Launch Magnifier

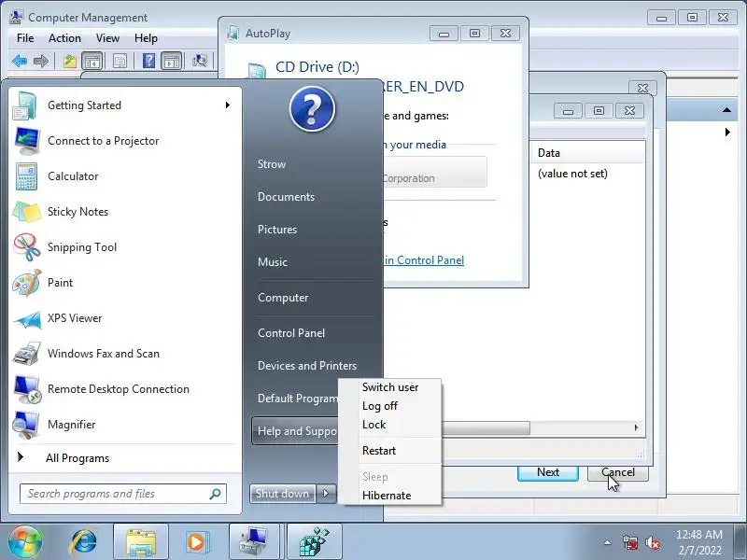125,425
